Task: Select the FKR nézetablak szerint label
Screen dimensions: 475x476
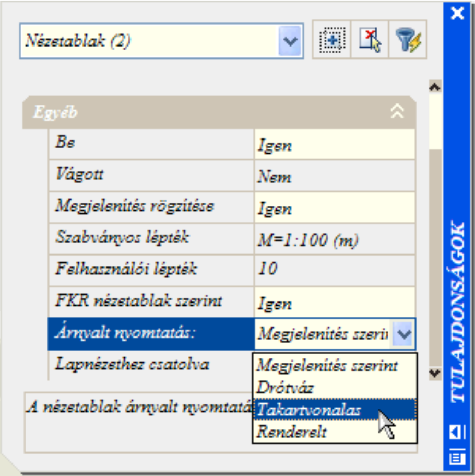Action: coord(151,302)
